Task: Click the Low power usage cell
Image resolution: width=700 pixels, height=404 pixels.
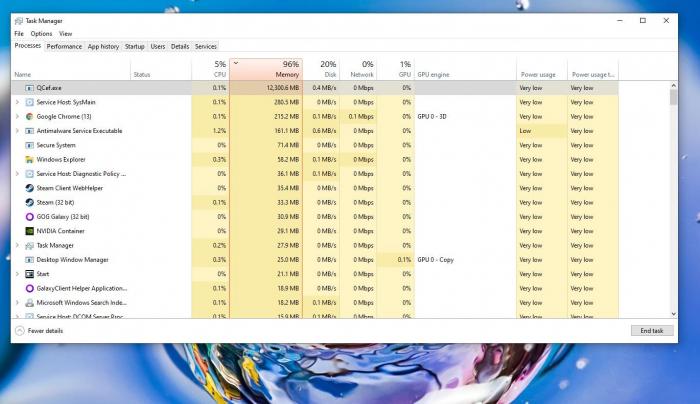Action: click(542, 131)
